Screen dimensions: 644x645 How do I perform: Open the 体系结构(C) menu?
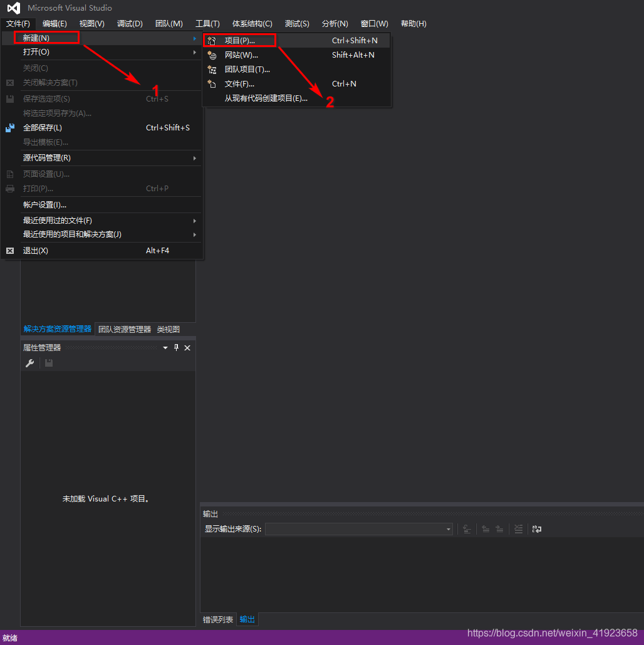(x=252, y=23)
